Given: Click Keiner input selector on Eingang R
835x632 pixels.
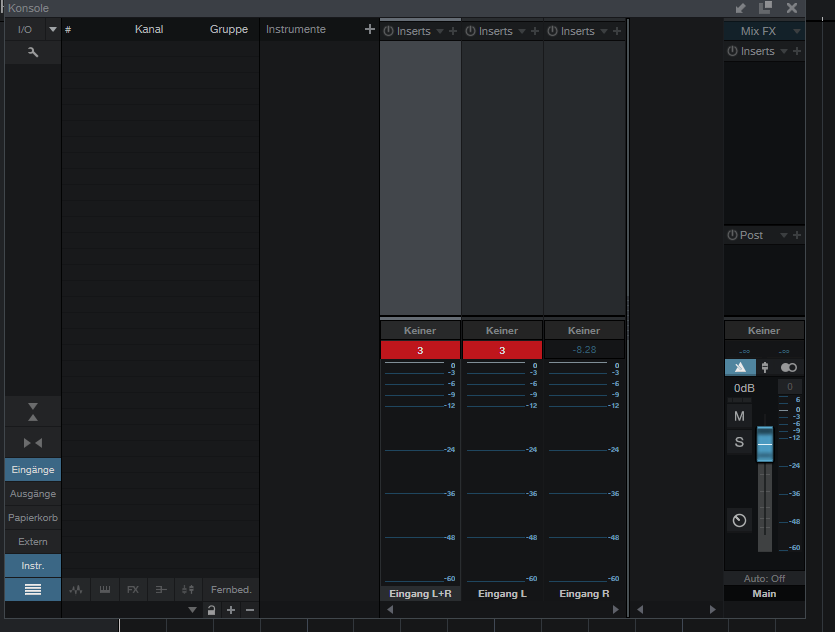Looking at the screenshot, I should coord(584,330).
